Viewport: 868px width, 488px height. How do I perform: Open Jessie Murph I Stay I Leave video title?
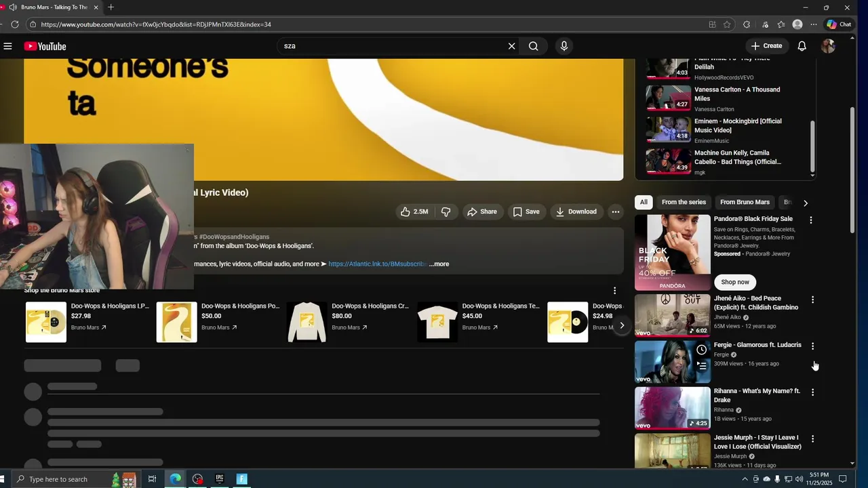(757, 442)
